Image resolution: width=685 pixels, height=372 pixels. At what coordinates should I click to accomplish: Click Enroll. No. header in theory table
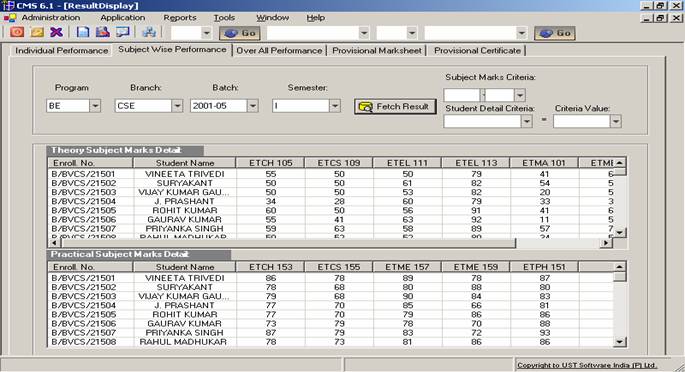point(90,163)
